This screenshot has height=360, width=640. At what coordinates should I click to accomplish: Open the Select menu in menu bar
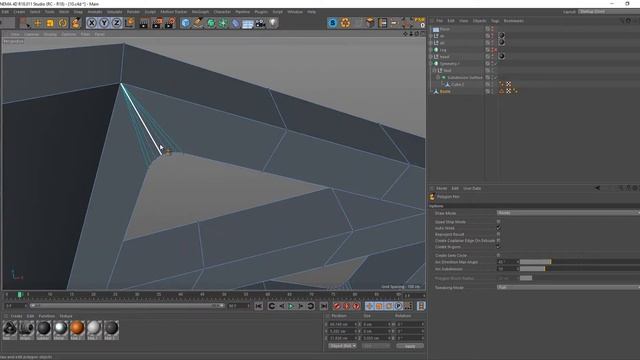tap(35, 12)
